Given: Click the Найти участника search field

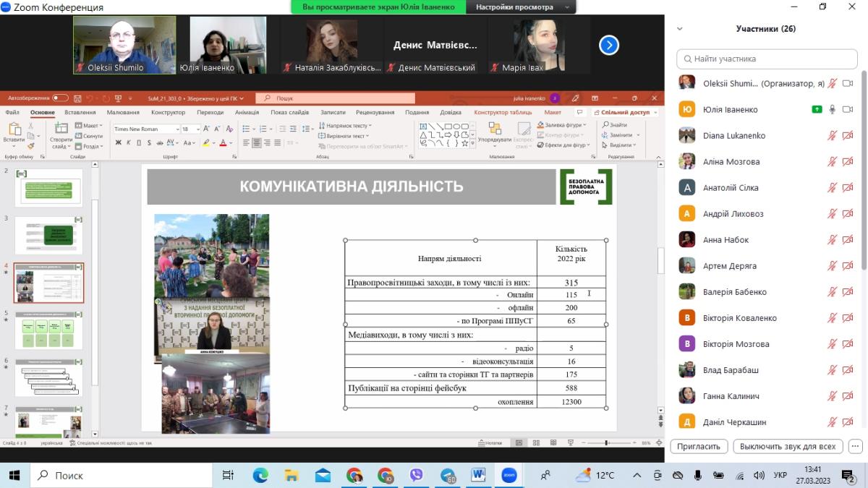Looking at the screenshot, I should 767,59.
